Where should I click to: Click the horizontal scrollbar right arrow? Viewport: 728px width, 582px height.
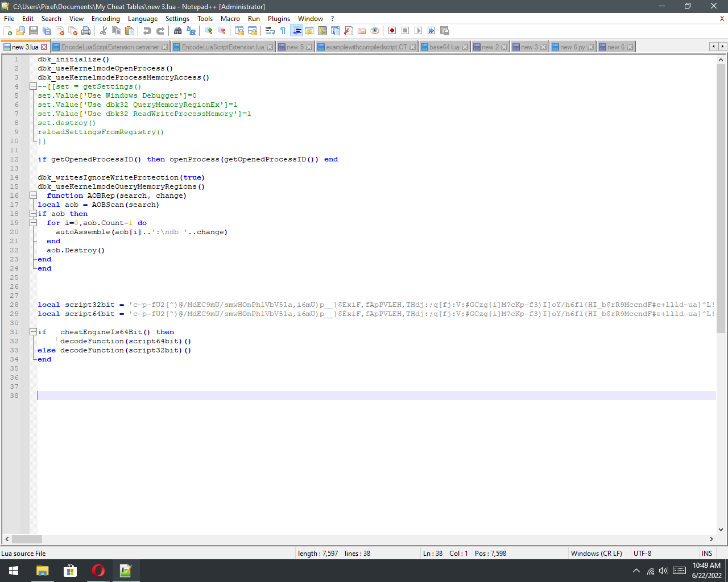point(711,539)
